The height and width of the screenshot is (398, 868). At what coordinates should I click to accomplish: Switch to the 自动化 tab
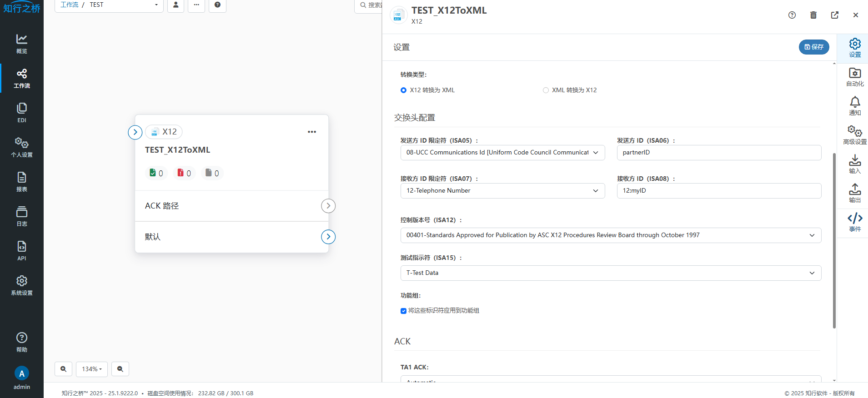(855, 76)
